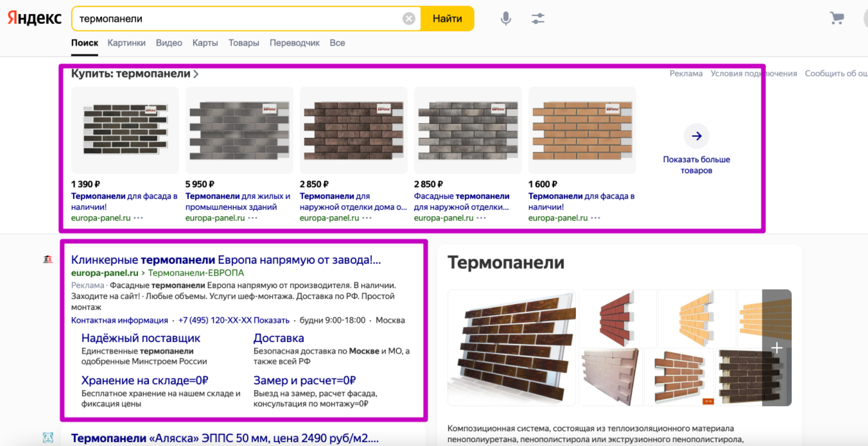Open Термопанели-ЕВРОПА breadcrumb link

click(x=196, y=273)
